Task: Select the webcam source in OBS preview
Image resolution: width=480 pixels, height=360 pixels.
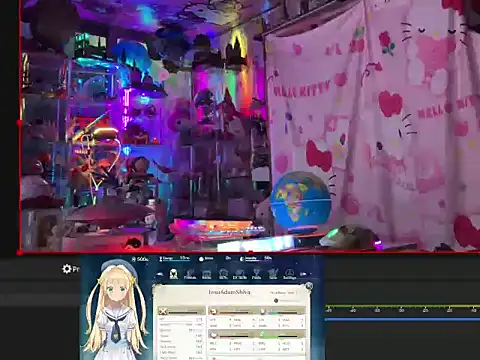Action: coord(250,126)
